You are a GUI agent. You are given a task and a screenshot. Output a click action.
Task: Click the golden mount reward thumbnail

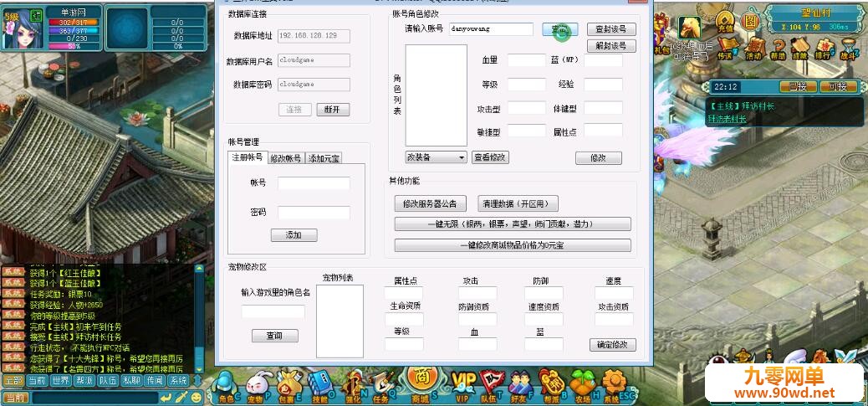click(x=689, y=28)
